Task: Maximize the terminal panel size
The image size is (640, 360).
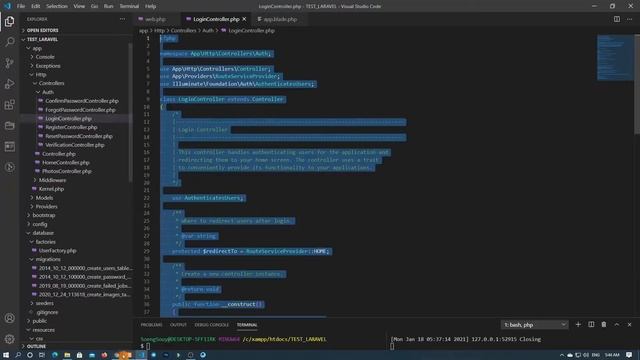Action: (x=617, y=324)
